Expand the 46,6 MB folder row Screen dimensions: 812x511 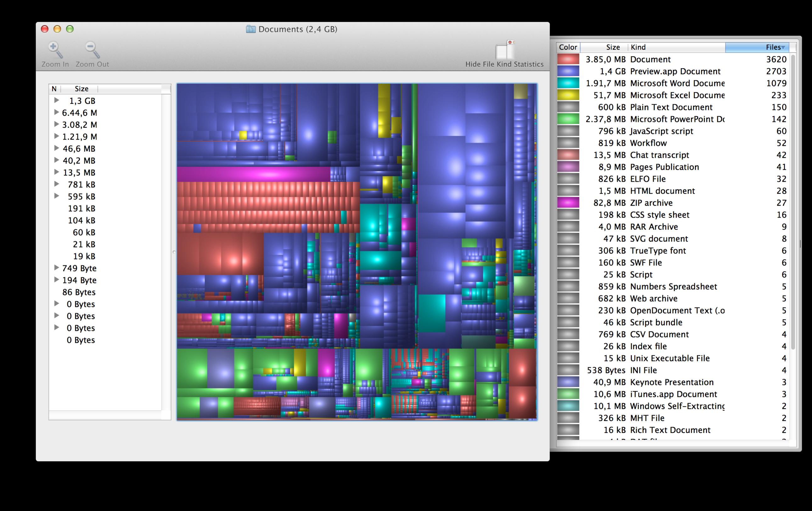pyautogui.click(x=57, y=148)
